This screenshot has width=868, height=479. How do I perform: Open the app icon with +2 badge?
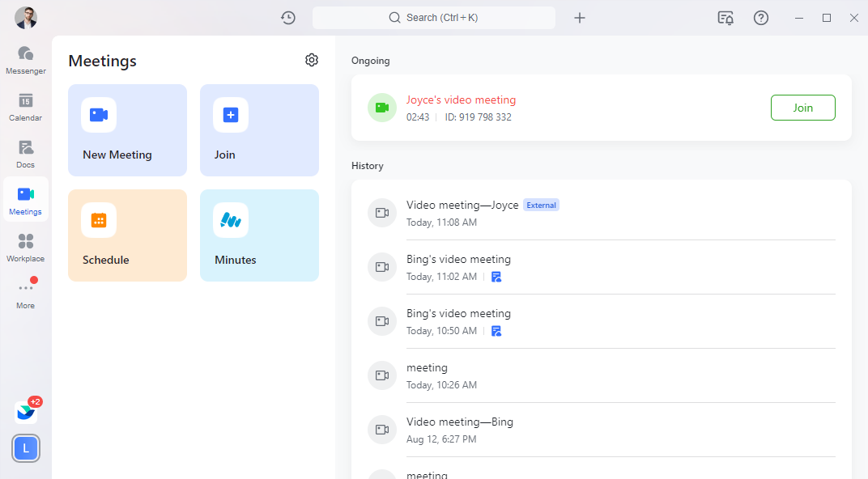tap(26, 412)
